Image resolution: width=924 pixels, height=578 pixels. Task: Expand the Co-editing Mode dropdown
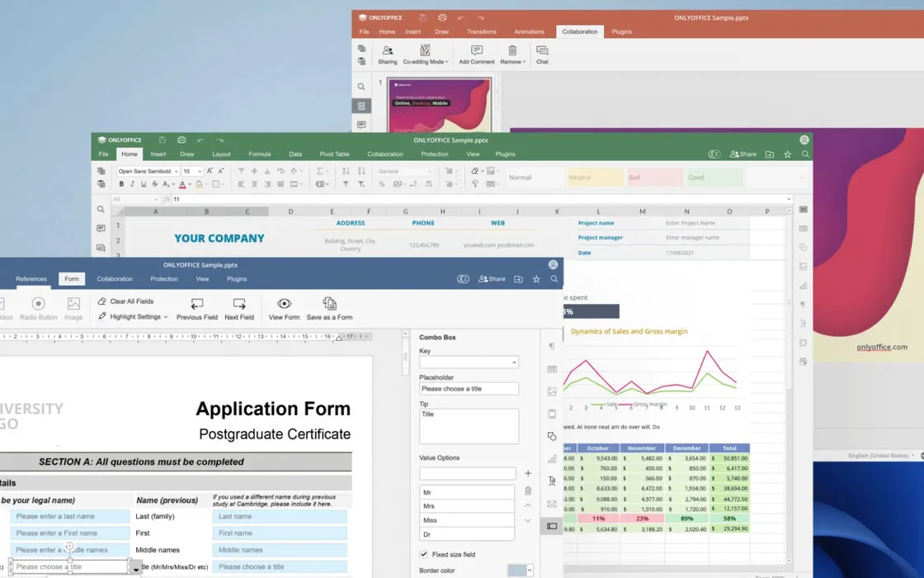446,62
